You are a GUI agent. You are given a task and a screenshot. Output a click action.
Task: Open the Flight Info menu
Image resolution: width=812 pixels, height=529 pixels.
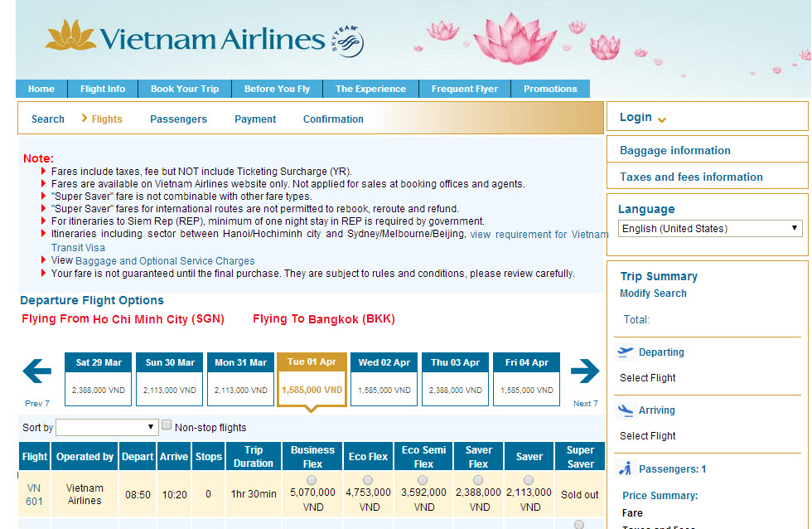[103, 89]
